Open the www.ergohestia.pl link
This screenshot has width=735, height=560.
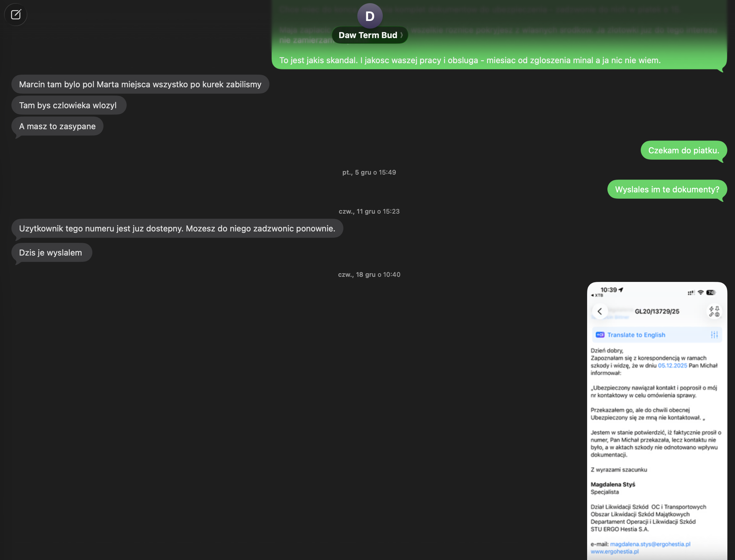[x=614, y=551]
